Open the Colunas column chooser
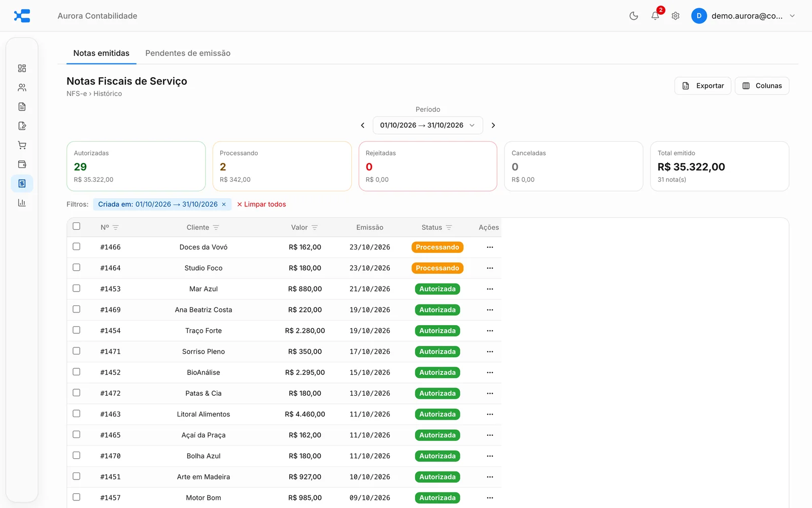The width and height of the screenshot is (812, 508). [762, 86]
